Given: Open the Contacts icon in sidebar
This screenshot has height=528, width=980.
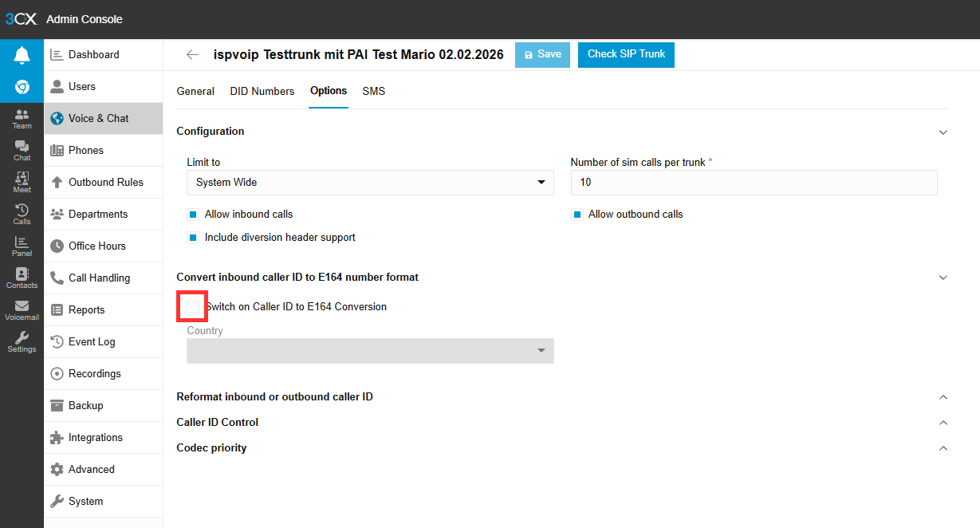Looking at the screenshot, I should click(22, 278).
